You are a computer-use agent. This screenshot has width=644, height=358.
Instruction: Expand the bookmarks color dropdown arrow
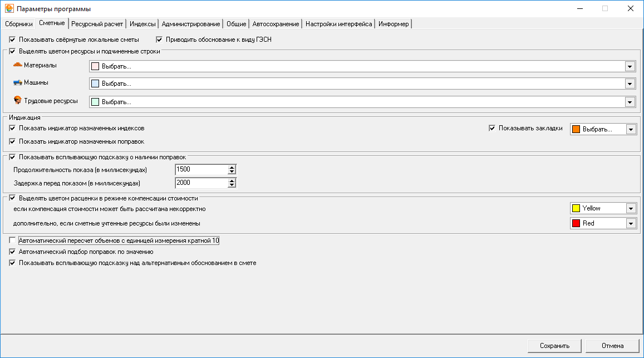click(631, 129)
